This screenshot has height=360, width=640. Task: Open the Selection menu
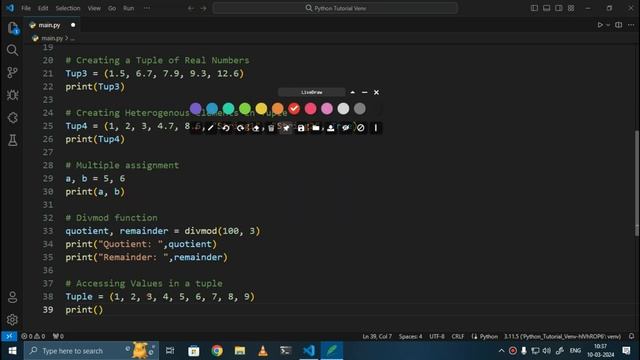pos(68,8)
